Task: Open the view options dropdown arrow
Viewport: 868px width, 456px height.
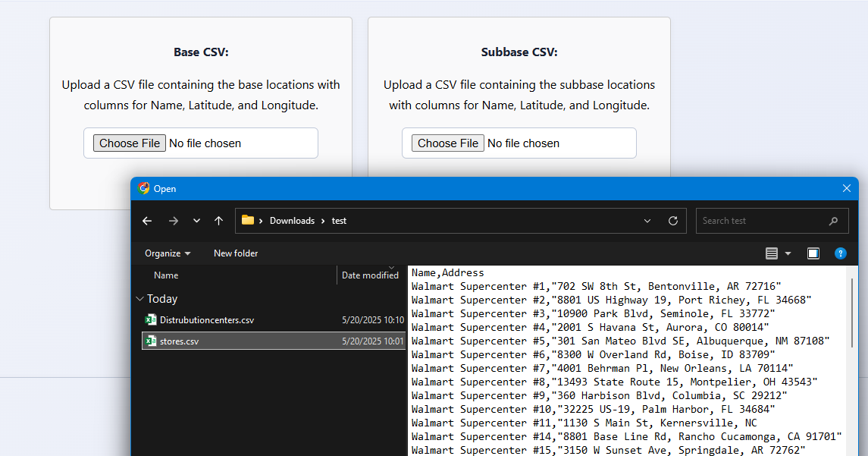Action: [x=788, y=253]
